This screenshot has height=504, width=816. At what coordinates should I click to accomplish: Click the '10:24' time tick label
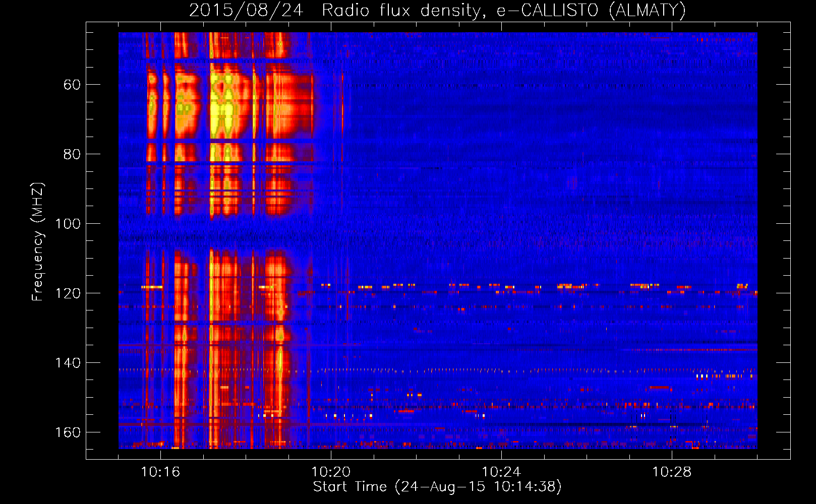pyautogui.click(x=501, y=472)
